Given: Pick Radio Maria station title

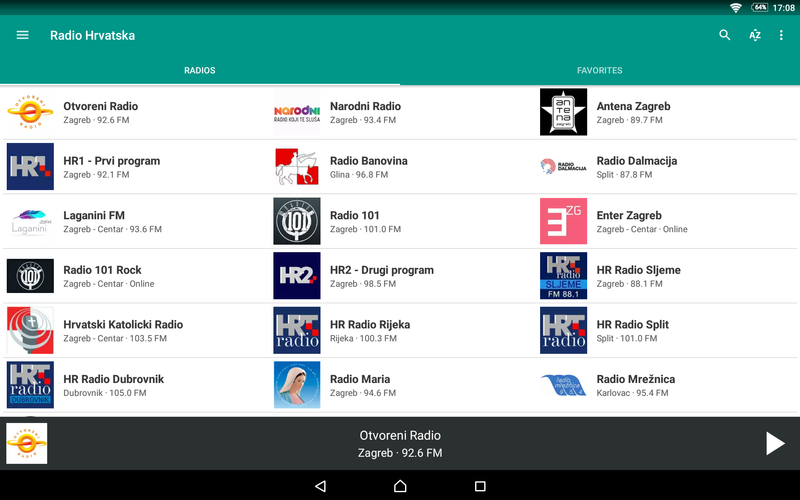Looking at the screenshot, I should click(x=360, y=379).
